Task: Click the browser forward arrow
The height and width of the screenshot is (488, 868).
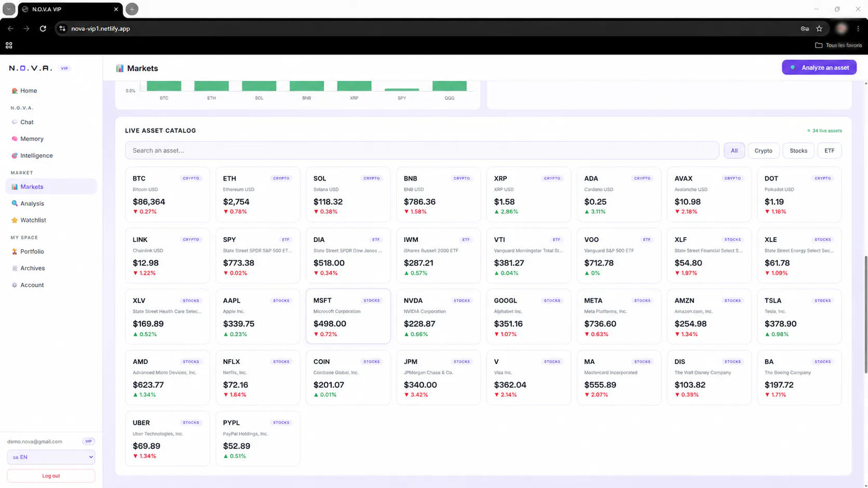Action: pyautogui.click(x=26, y=29)
